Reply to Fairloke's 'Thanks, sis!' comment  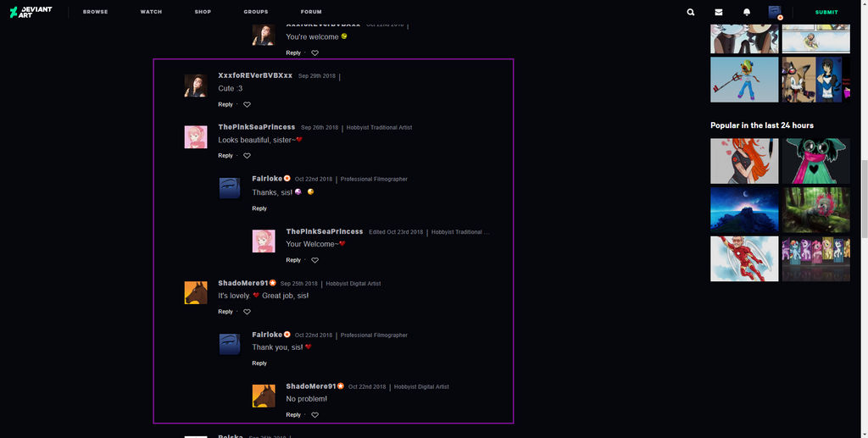coord(259,208)
